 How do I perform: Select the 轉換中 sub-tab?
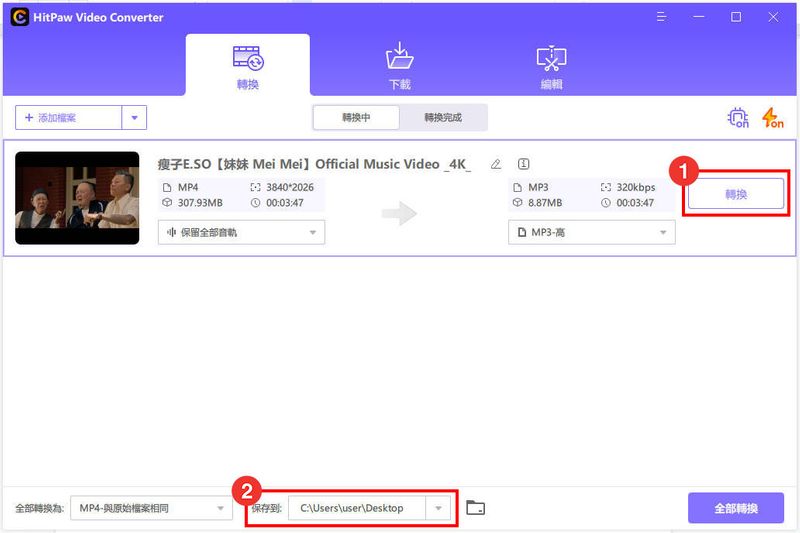356,118
